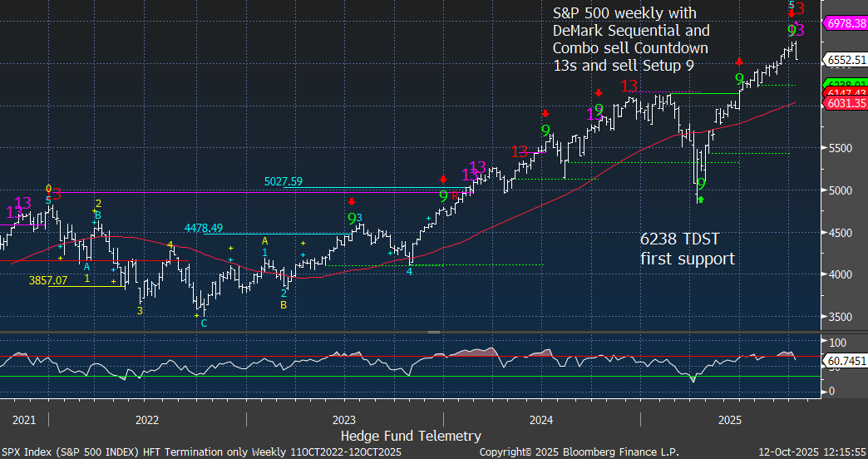Click the 2023 year label on the time axis
The width and height of the screenshot is (868, 459).
[x=343, y=420]
